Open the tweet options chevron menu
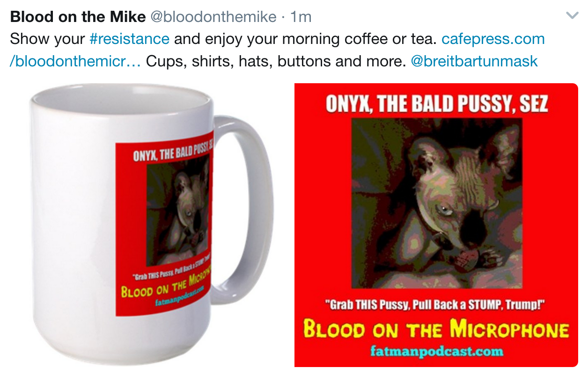The image size is (588, 375). coord(572,16)
